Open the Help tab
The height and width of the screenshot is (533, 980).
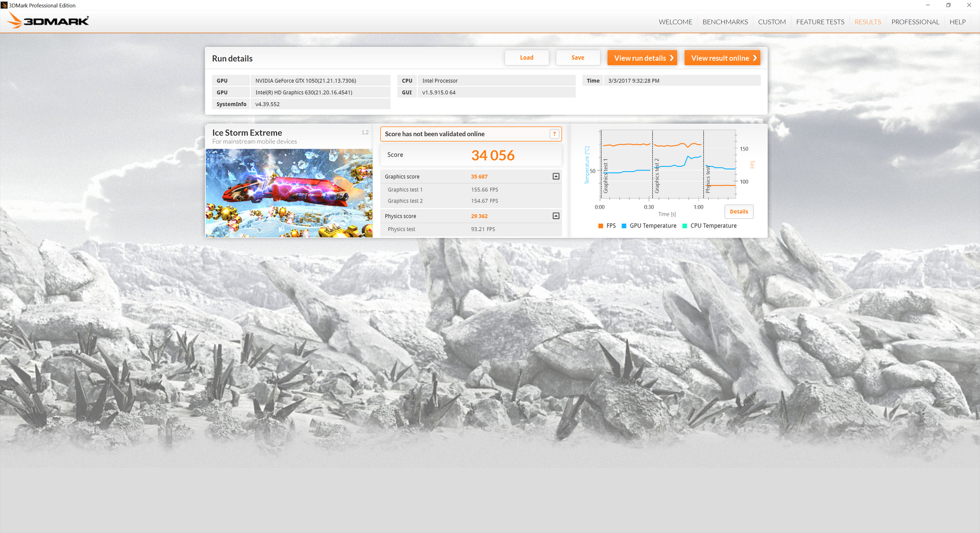point(958,22)
